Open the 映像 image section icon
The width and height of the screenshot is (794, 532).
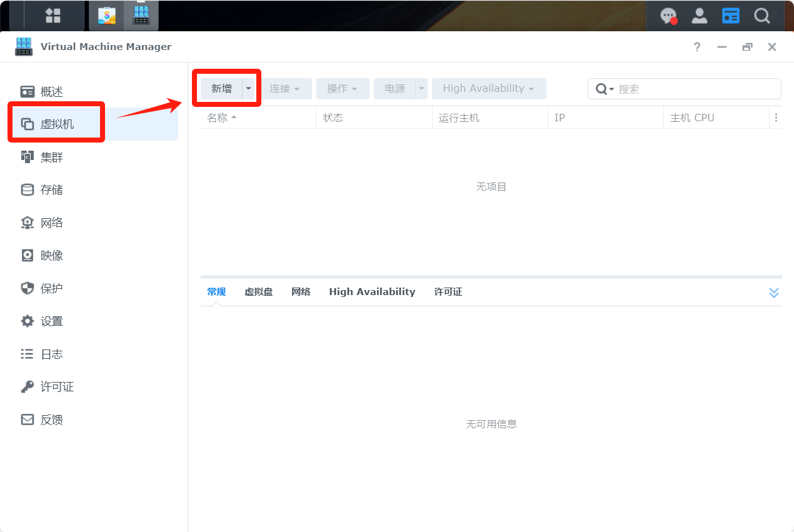pyautogui.click(x=28, y=256)
